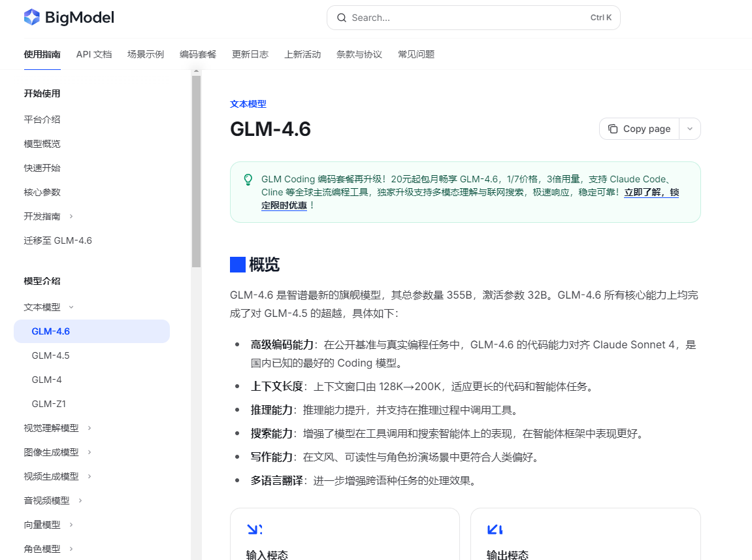Click the Ctrl K shortcut hint
The height and width of the screenshot is (560, 752).
pos(601,18)
